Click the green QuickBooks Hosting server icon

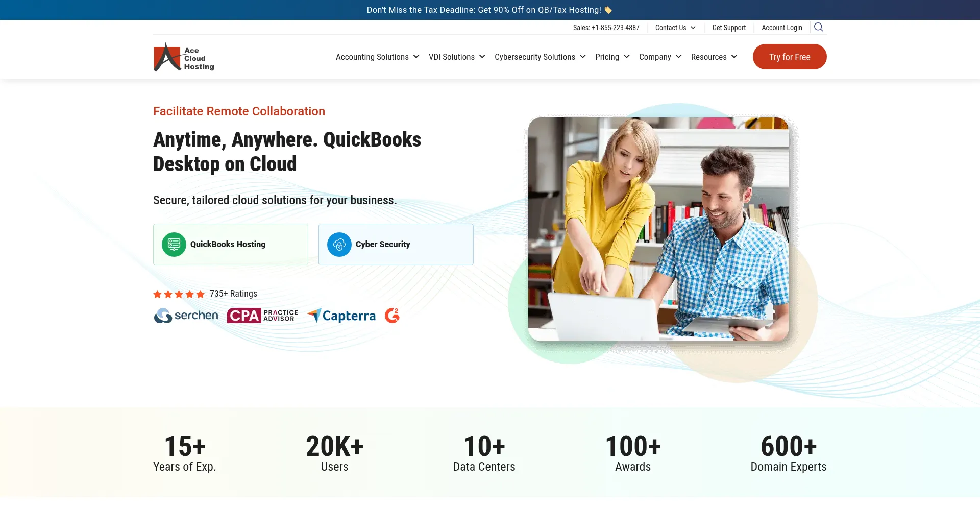pos(174,245)
